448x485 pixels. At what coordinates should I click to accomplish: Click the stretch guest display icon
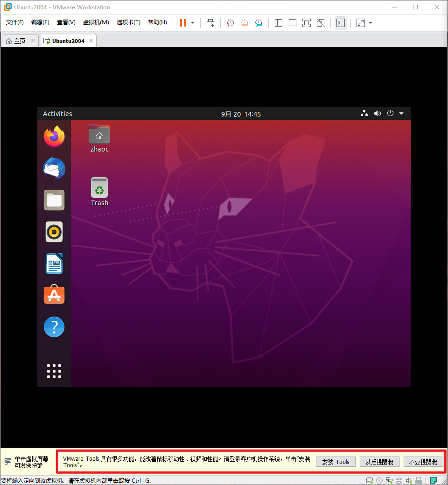point(361,22)
